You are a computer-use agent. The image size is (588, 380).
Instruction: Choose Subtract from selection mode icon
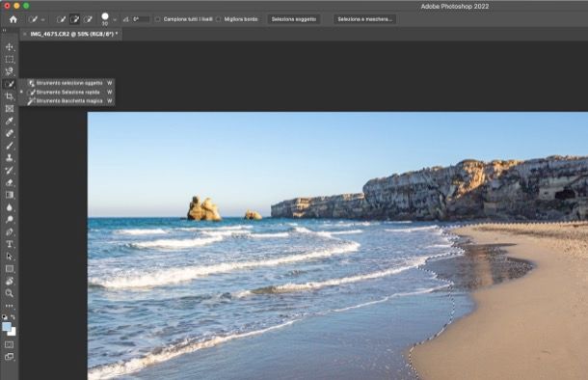click(88, 19)
